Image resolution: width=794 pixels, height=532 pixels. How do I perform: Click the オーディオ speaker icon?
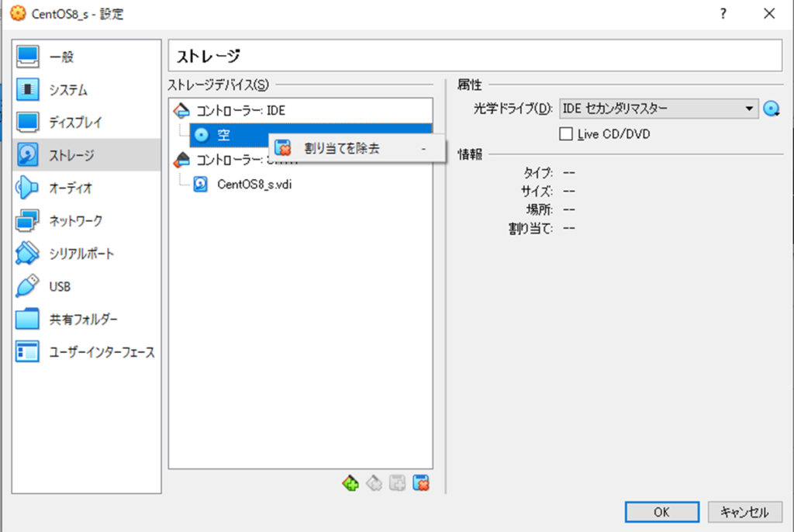click(x=27, y=188)
